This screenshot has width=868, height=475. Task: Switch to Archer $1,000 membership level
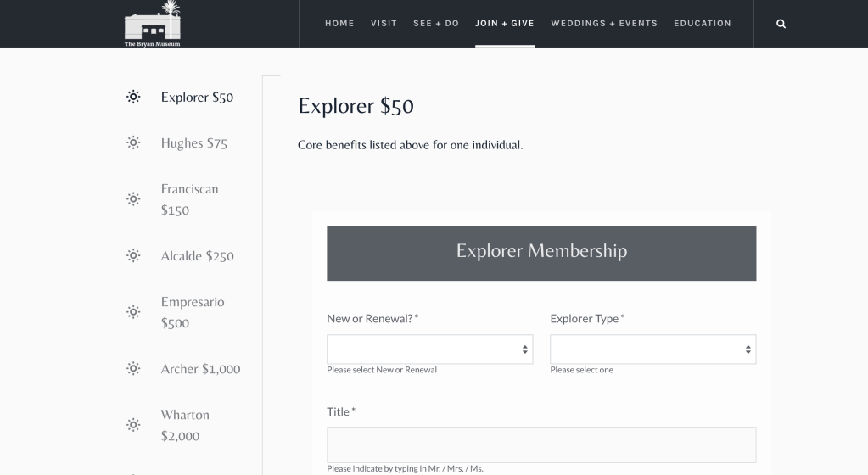click(x=200, y=368)
